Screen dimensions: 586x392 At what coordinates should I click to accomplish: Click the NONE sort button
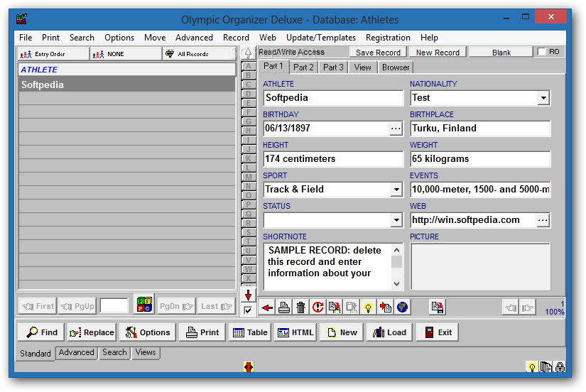pos(126,54)
